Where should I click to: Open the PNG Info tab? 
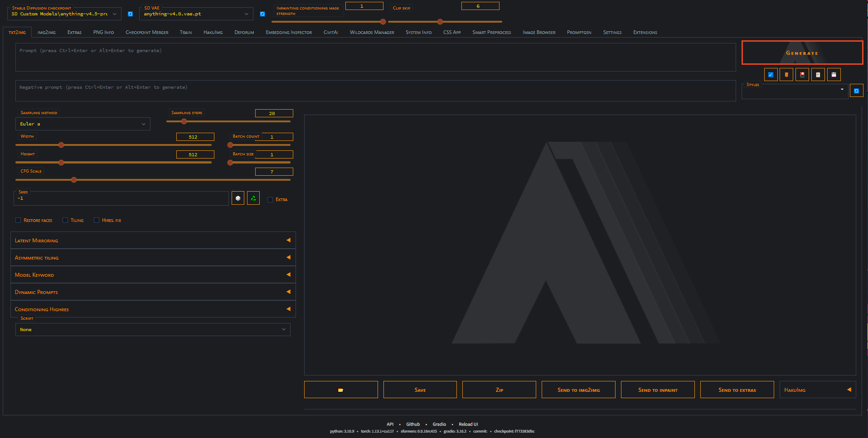click(103, 33)
